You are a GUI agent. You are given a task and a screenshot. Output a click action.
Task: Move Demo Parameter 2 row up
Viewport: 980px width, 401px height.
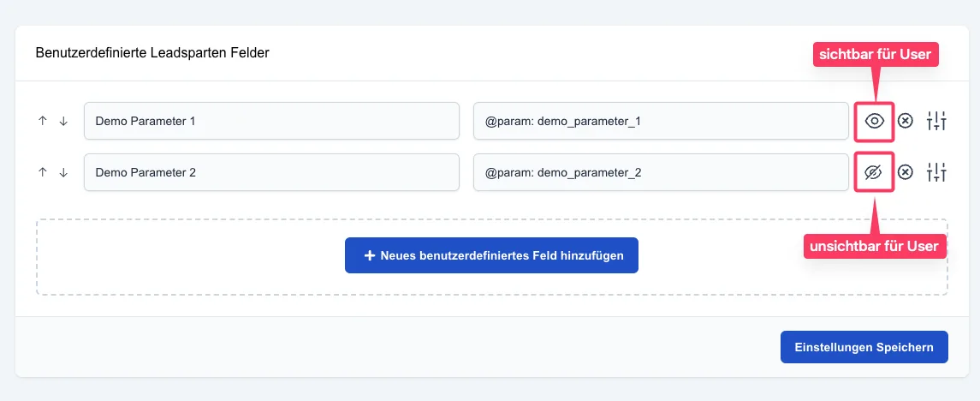43,172
